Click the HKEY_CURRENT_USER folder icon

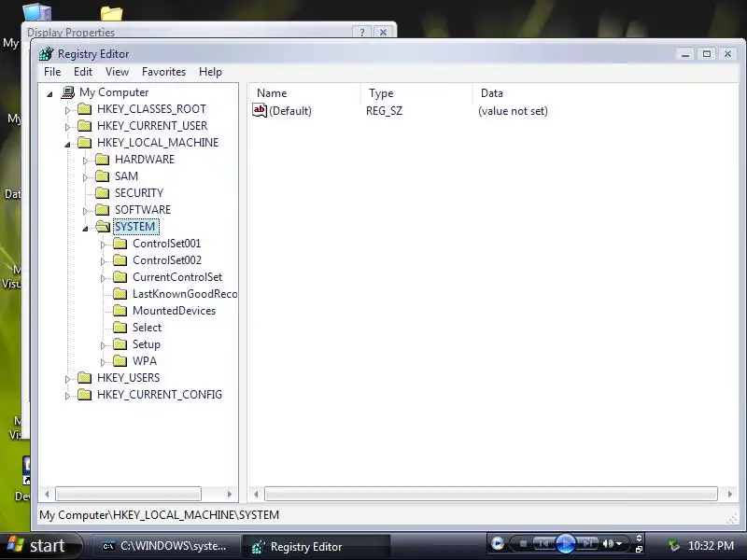pyautogui.click(x=85, y=126)
